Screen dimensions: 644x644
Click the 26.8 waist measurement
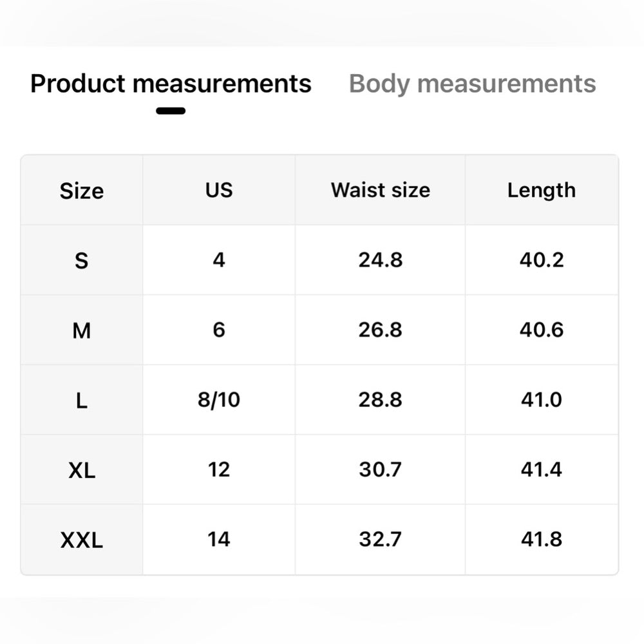380,330
